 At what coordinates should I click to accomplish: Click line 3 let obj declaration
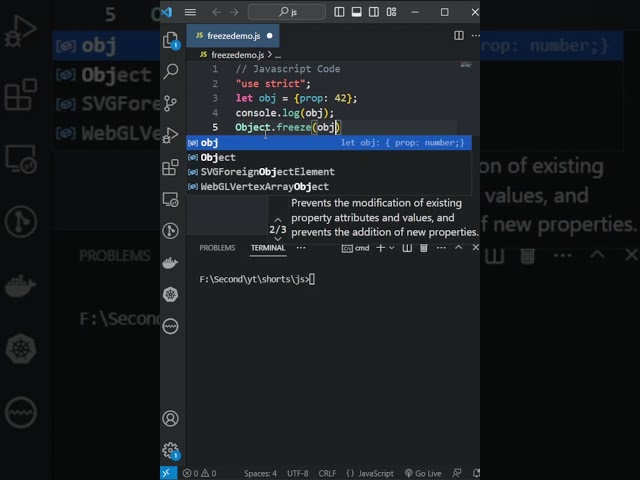pos(296,98)
